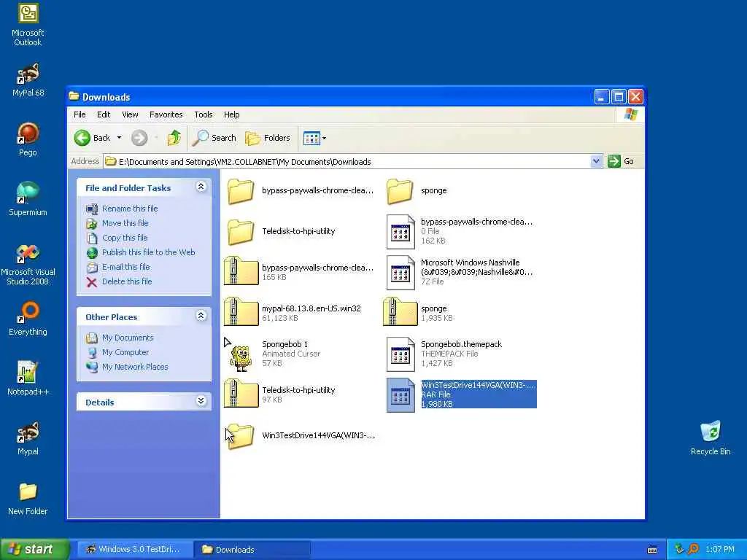Select the bypass-paywalls 0 File, 162 KB
The height and width of the screenshot is (560, 747).
coord(460,231)
